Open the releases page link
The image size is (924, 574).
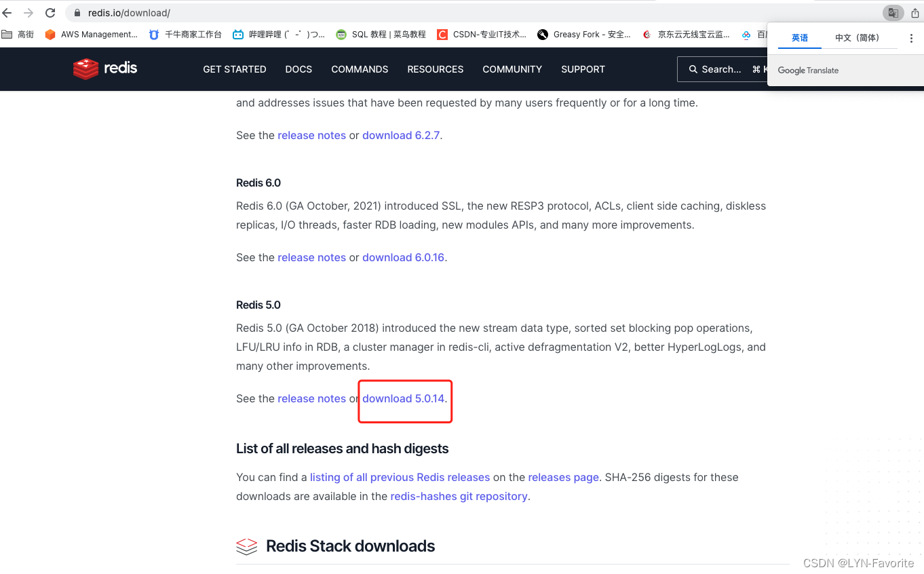coord(563,477)
